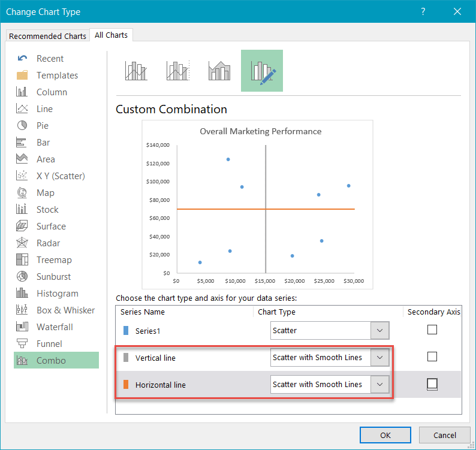The image size is (476, 450).
Task: Confirm with the OK button
Action: pos(385,435)
